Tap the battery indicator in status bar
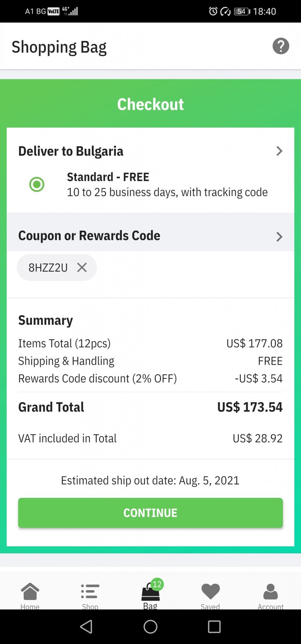This screenshot has height=644, width=301. (x=242, y=12)
